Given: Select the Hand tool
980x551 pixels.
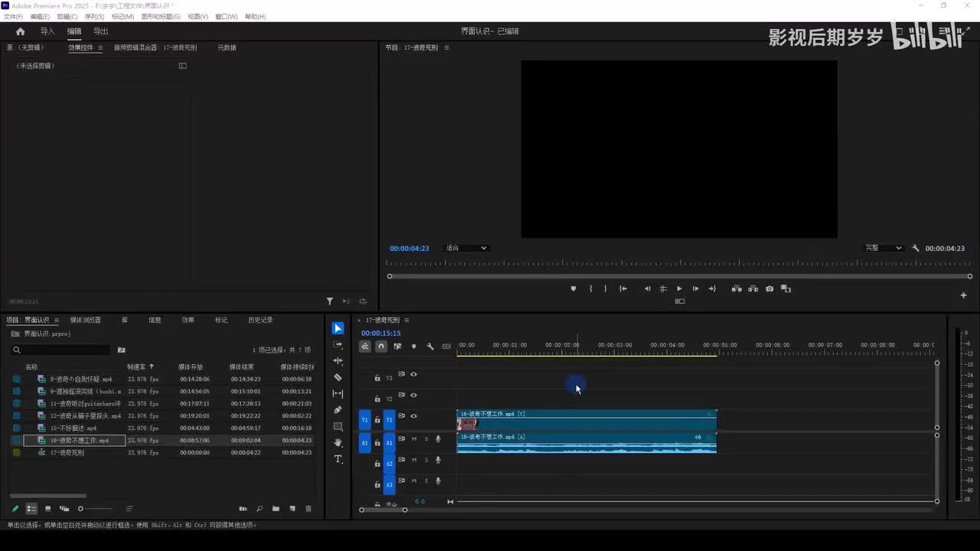Looking at the screenshot, I should [338, 443].
